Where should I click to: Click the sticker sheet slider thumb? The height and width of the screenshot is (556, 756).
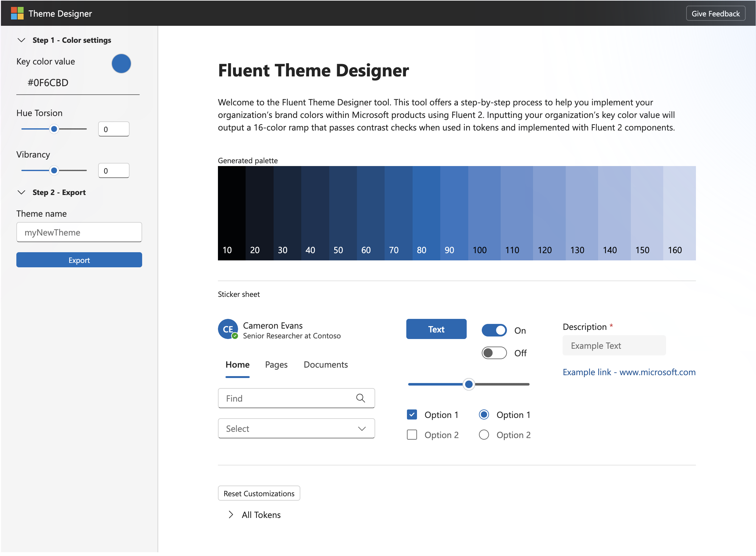pyautogui.click(x=469, y=384)
